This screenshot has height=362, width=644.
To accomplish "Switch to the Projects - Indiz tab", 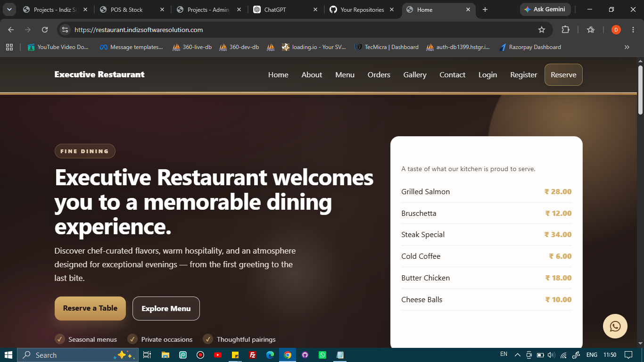I will 55,9.
